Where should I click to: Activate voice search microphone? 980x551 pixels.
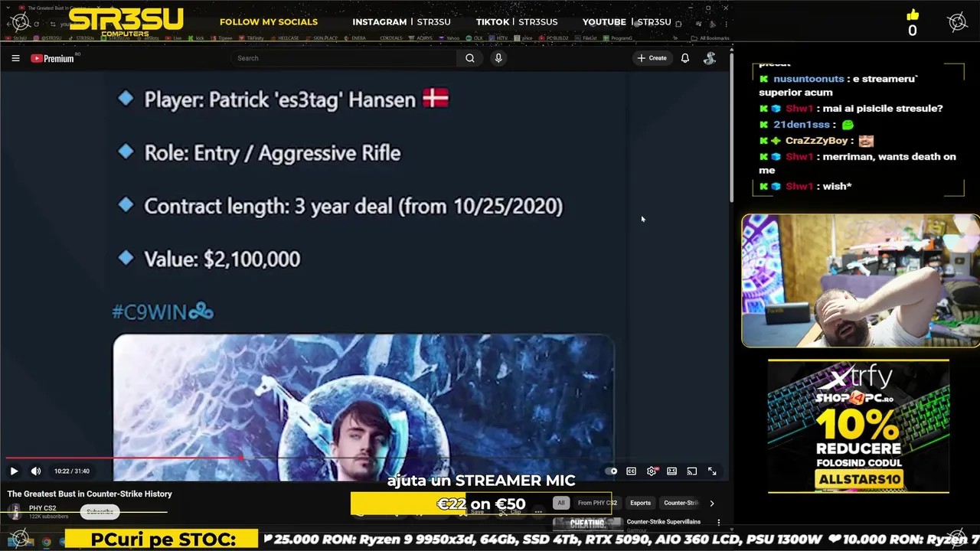pos(498,58)
